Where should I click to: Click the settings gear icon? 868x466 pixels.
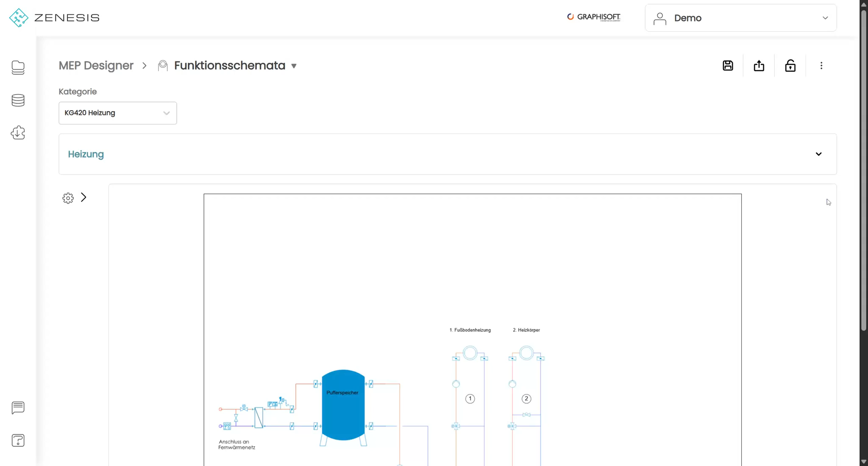(x=68, y=198)
